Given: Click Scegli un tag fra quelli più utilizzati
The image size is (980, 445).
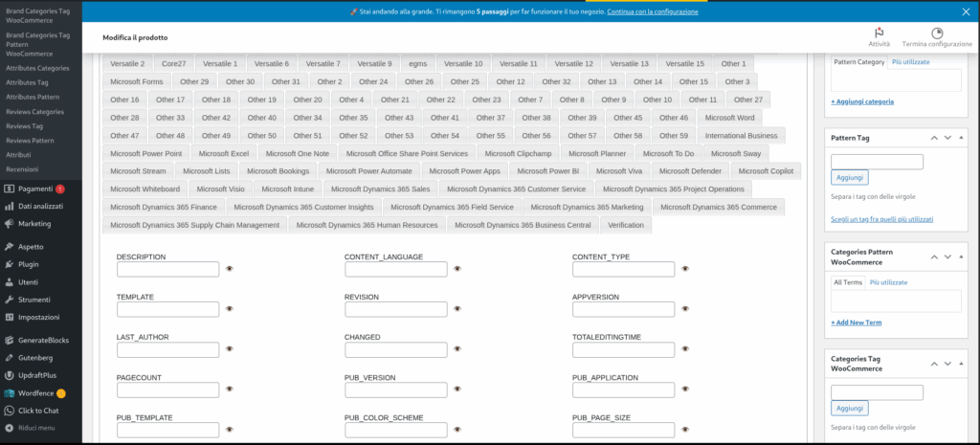Looking at the screenshot, I should (x=882, y=219).
